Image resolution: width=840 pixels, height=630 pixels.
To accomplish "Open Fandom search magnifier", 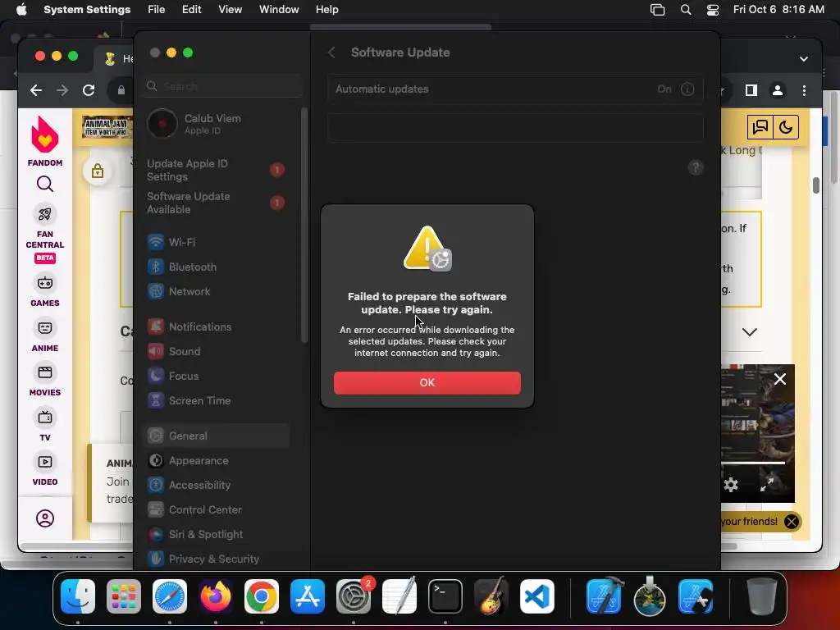I will 45,185.
